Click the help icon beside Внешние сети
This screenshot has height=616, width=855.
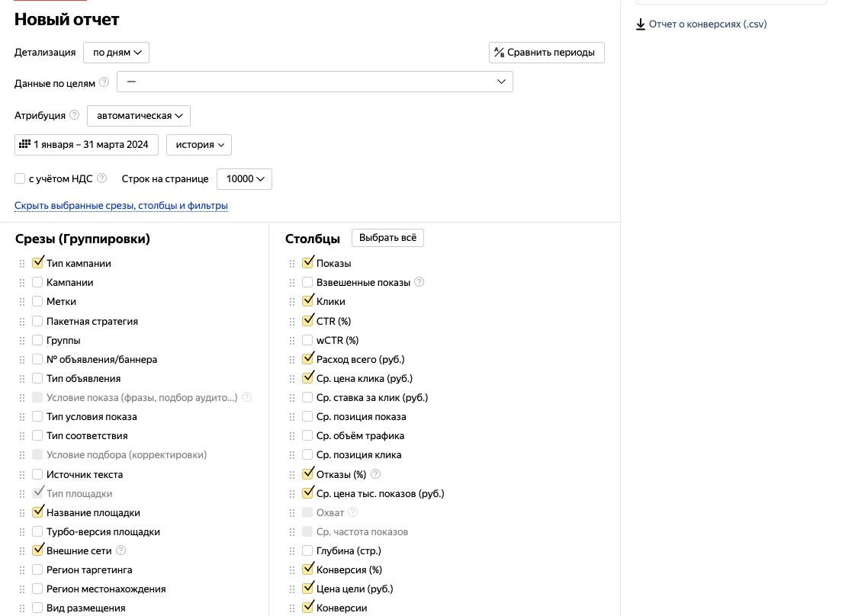[121, 550]
